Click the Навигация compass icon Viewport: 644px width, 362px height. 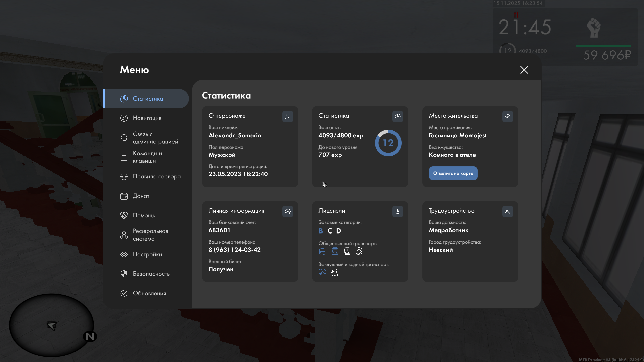124,118
